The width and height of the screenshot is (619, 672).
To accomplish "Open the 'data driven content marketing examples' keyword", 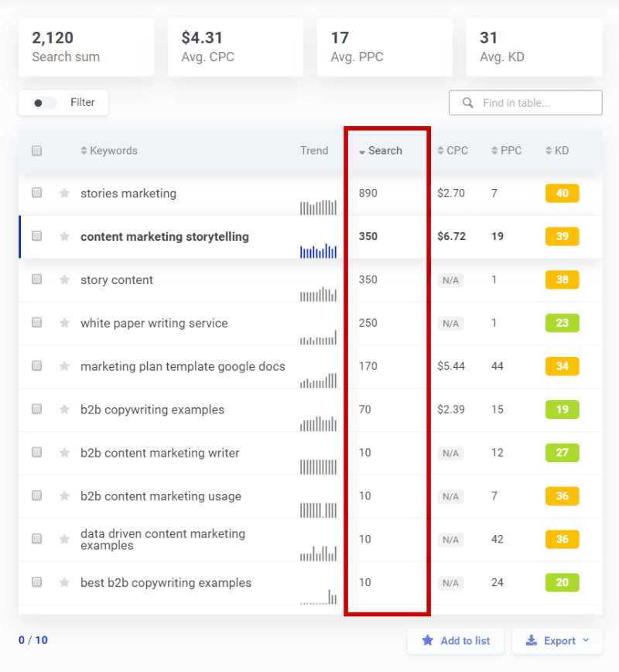I will (x=162, y=540).
